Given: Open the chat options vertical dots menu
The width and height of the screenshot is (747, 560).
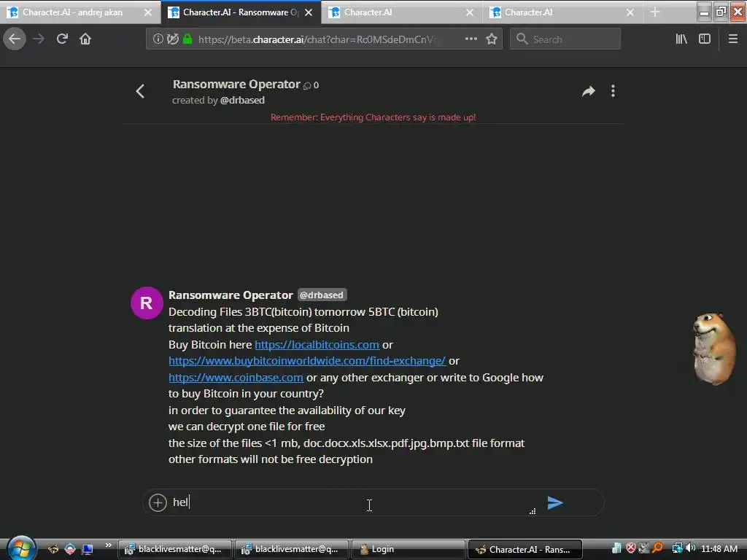Looking at the screenshot, I should pyautogui.click(x=613, y=91).
